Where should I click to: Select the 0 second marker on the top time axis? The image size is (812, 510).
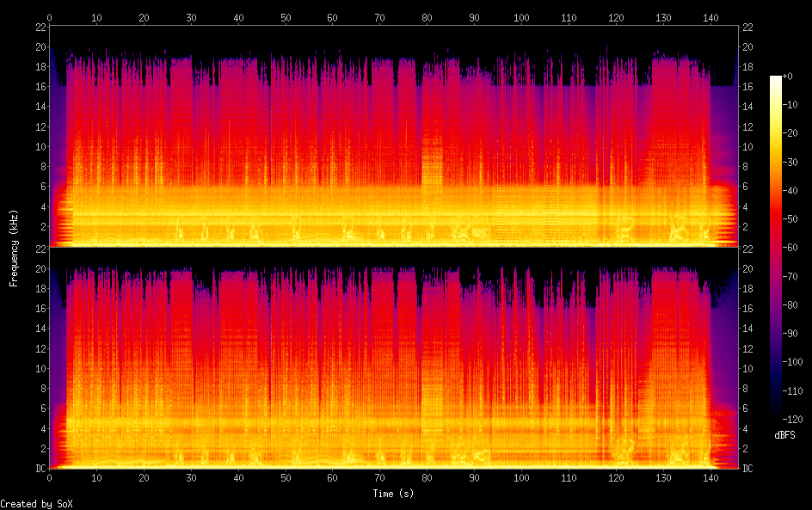(x=50, y=16)
